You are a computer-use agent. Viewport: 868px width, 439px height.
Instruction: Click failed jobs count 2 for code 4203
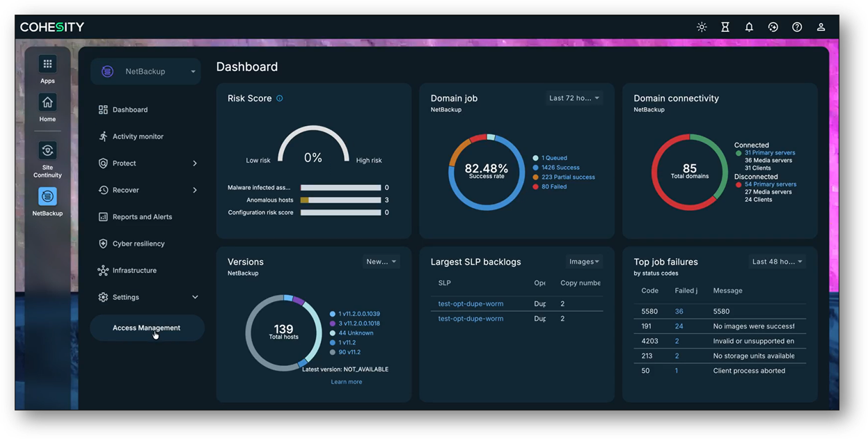(x=677, y=341)
